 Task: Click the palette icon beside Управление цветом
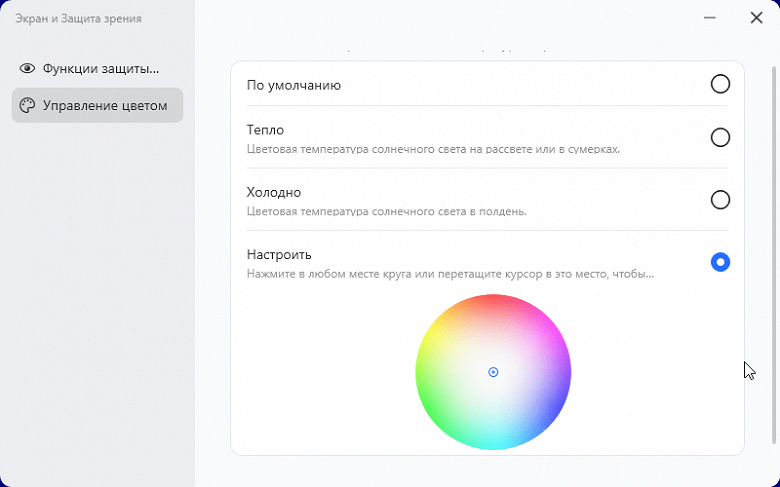[x=27, y=105]
